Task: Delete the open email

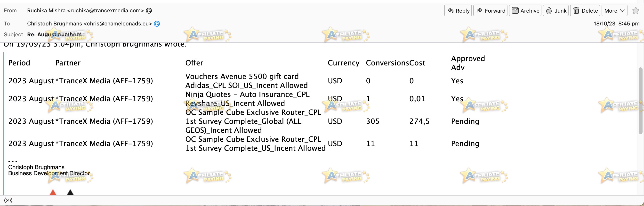Action: (585, 10)
